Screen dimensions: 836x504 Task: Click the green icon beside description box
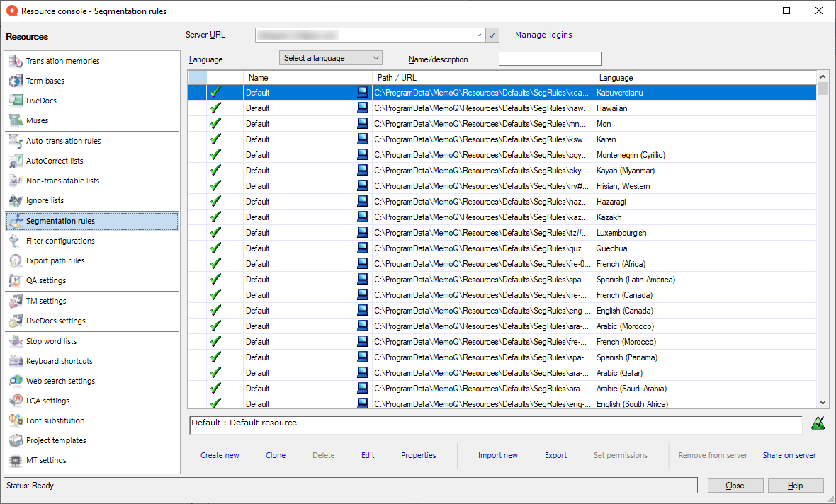click(818, 423)
